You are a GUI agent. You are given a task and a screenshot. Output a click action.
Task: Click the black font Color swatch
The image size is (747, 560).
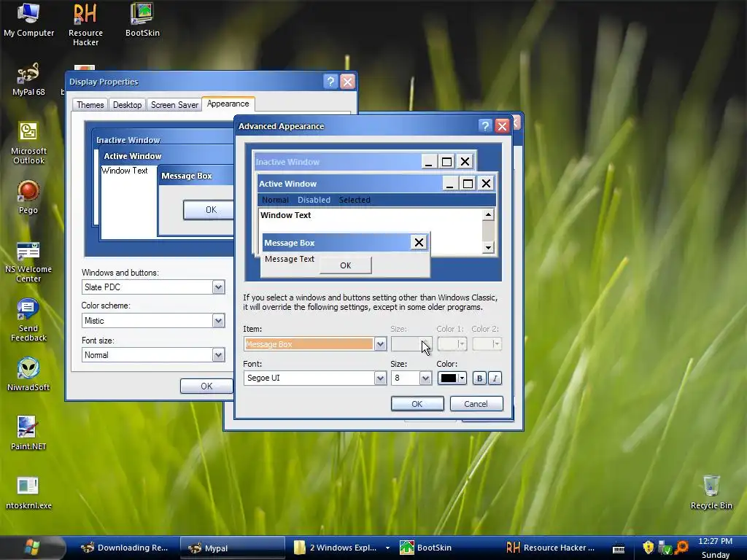coord(449,378)
